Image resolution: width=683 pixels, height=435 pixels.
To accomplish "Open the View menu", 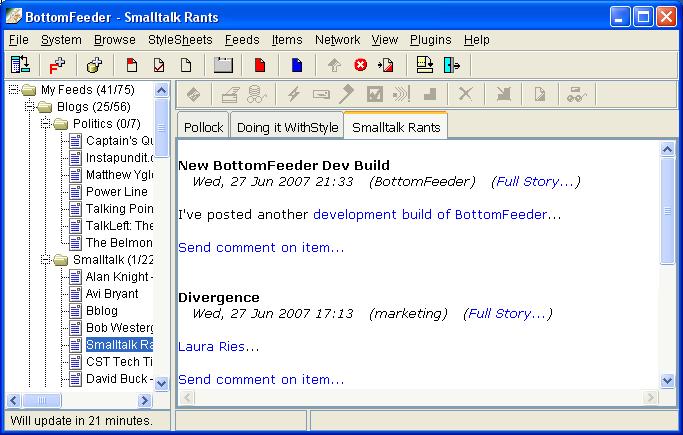I will [385, 40].
